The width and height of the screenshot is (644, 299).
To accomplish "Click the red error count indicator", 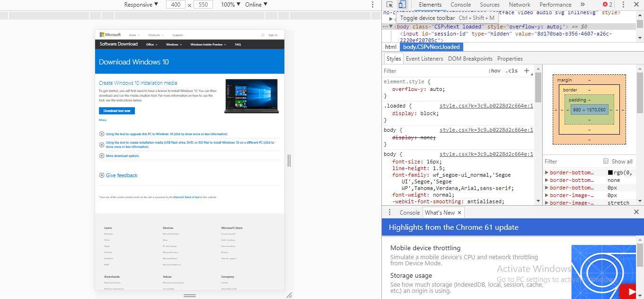I will [x=607, y=5].
